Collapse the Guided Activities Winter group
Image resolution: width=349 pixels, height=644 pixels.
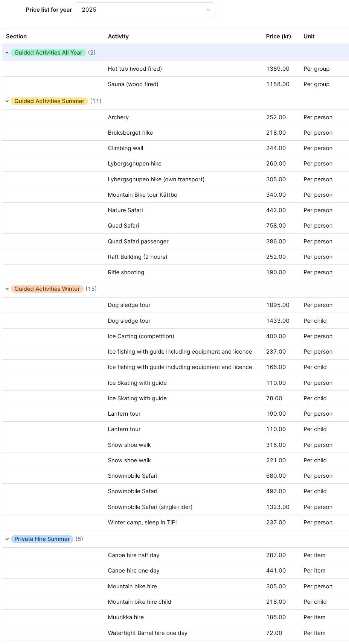click(7, 289)
